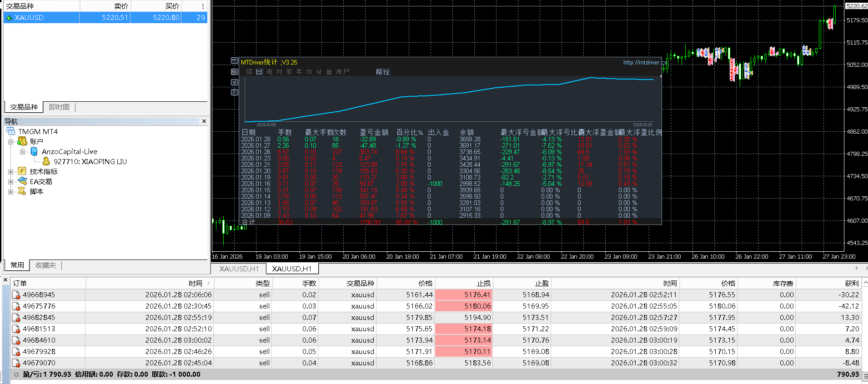The height and width of the screenshot is (384, 868).
Task: Click the 移 move icon beside MTDriver panel
Action: point(235,72)
